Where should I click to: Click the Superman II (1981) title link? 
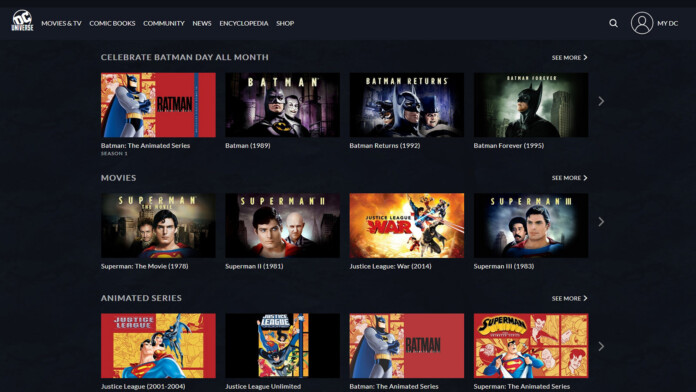point(254,266)
